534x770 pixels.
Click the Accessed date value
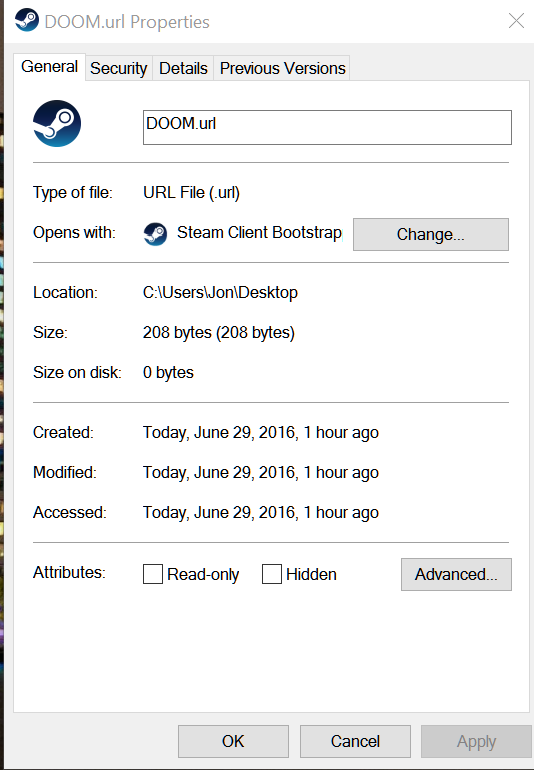coord(261,513)
